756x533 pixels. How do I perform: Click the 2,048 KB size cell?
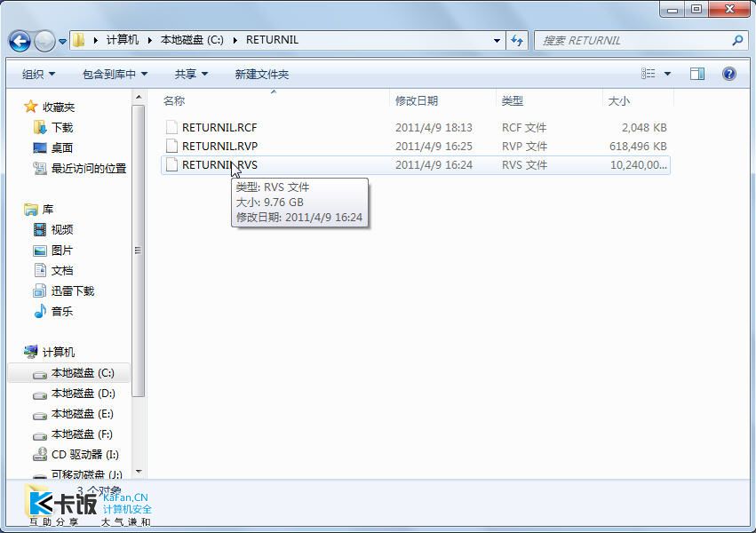(644, 128)
